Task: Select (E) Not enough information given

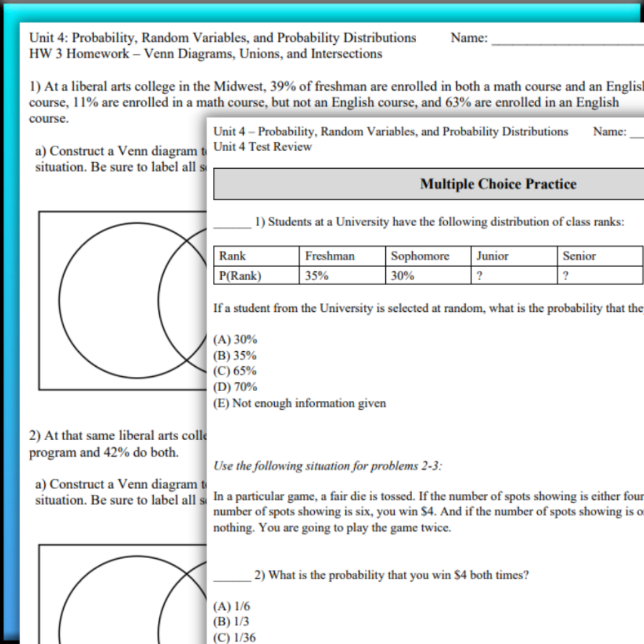Action: coord(299,403)
